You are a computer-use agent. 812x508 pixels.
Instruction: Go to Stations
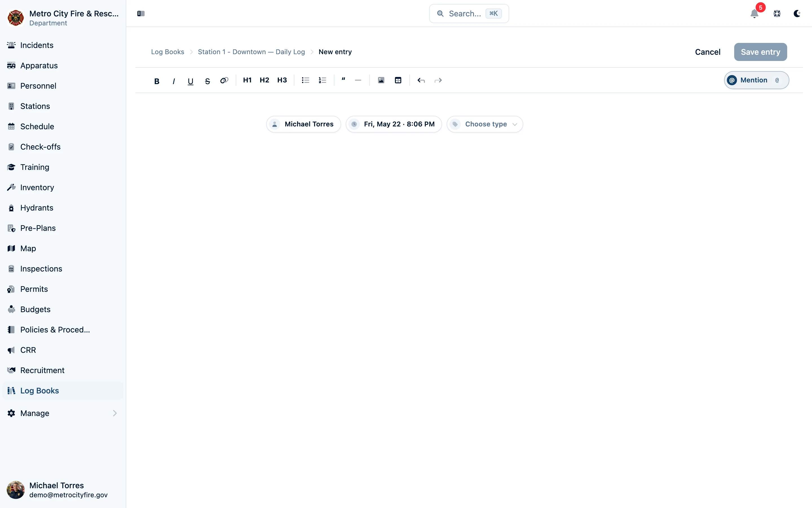63,106
